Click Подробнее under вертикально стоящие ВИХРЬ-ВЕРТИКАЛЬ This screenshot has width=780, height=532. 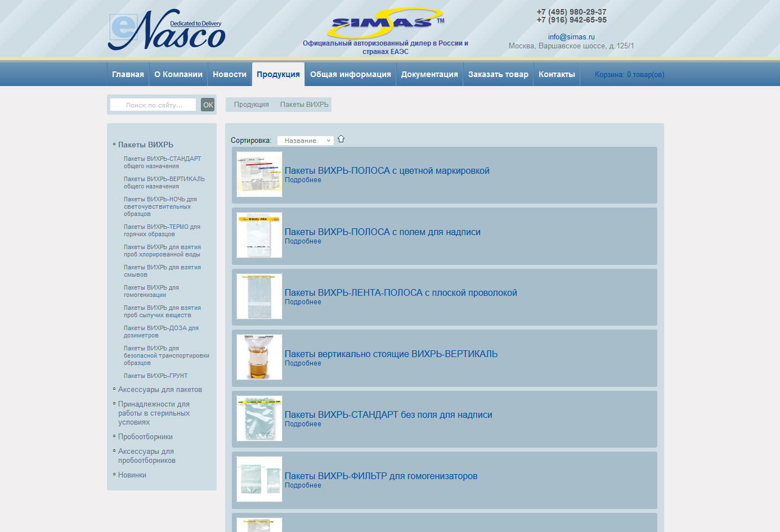coord(303,363)
